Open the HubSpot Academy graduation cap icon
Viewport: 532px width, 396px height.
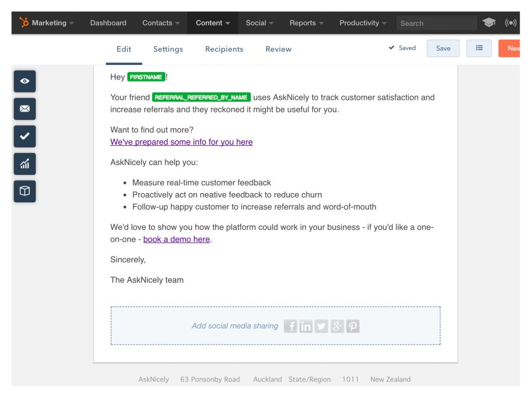[489, 23]
